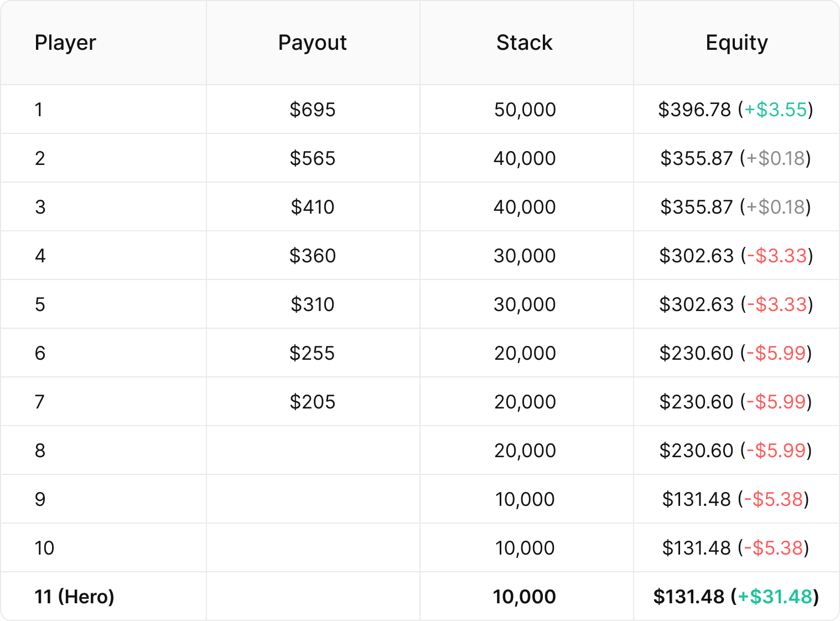Select the 11 (Hero) player row label

tap(74, 597)
